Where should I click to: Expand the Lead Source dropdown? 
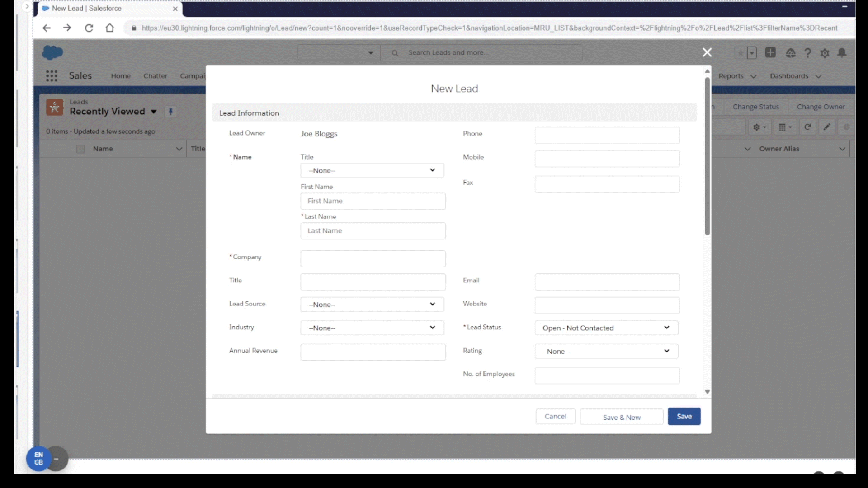pos(372,304)
